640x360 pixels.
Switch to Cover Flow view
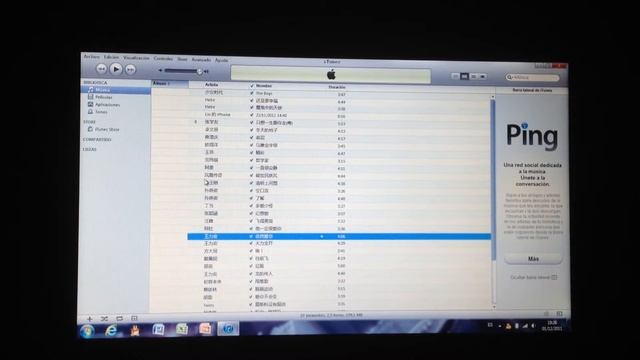tap(483, 76)
